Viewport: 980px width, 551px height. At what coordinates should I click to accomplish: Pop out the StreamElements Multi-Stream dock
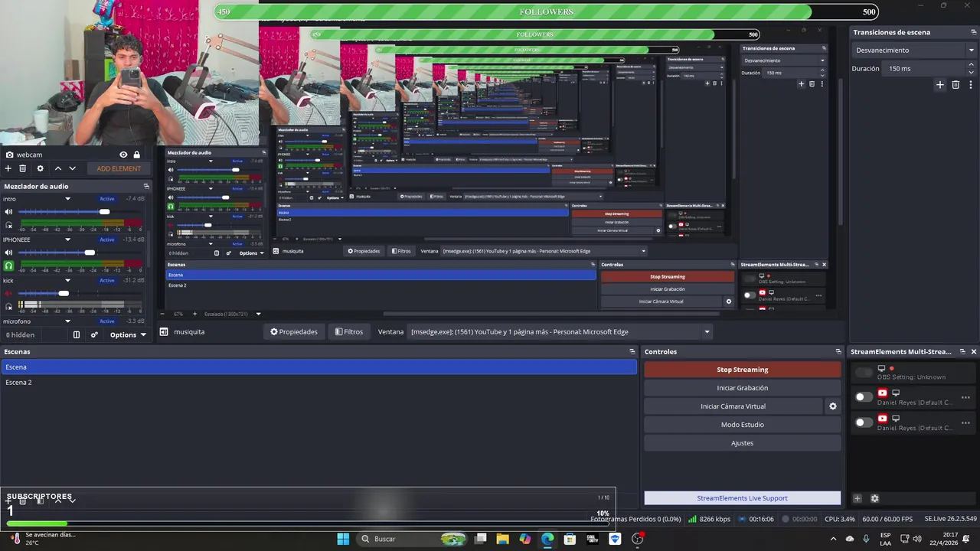click(x=962, y=351)
